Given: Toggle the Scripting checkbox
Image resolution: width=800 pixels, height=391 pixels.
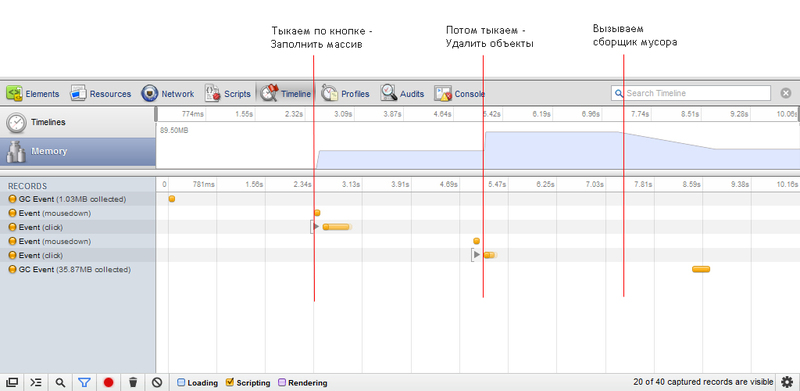Looking at the screenshot, I should pos(230,382).
